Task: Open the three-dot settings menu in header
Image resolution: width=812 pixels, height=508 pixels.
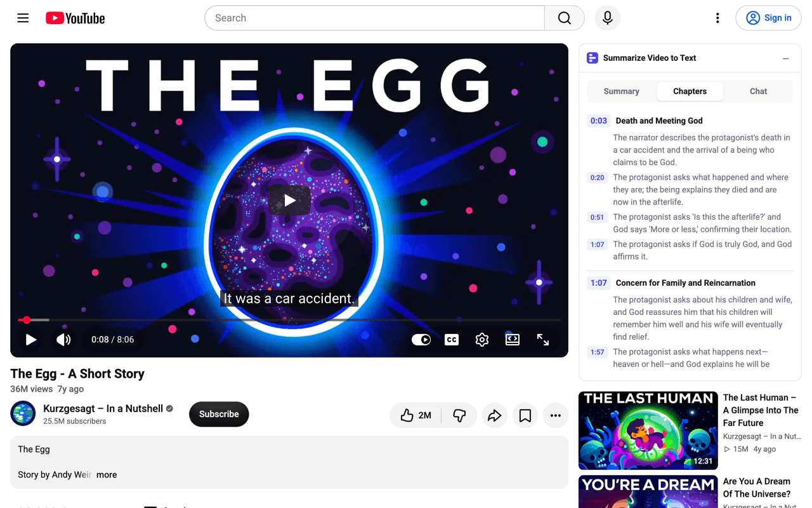Action: (717, 18)
